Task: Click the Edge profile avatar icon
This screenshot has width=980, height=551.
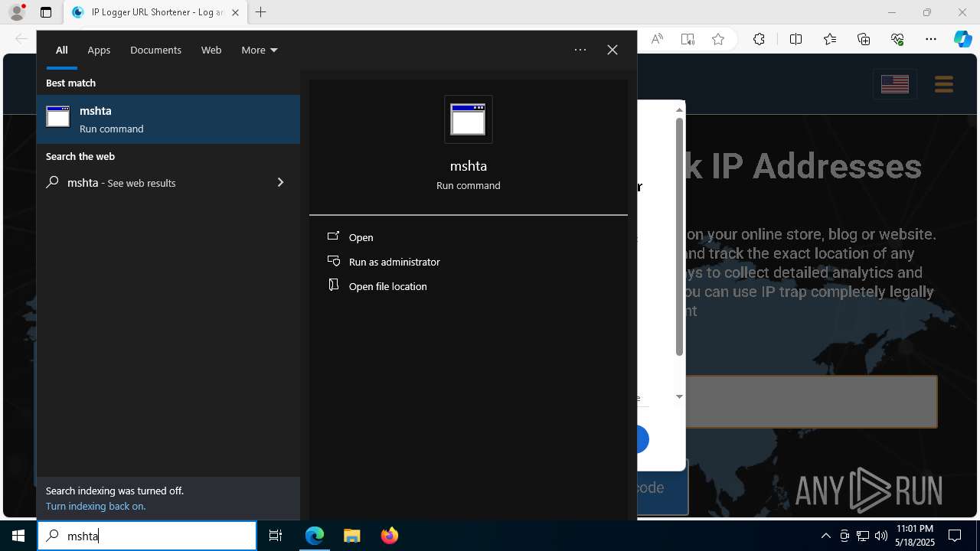Action: click(x=17, y=12)
